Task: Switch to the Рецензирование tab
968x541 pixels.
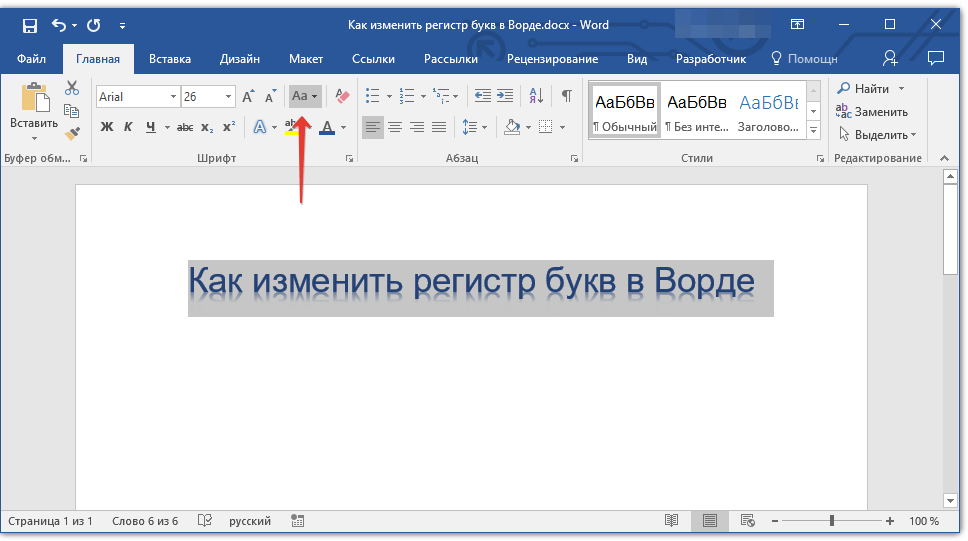Action: pos(552,59)
